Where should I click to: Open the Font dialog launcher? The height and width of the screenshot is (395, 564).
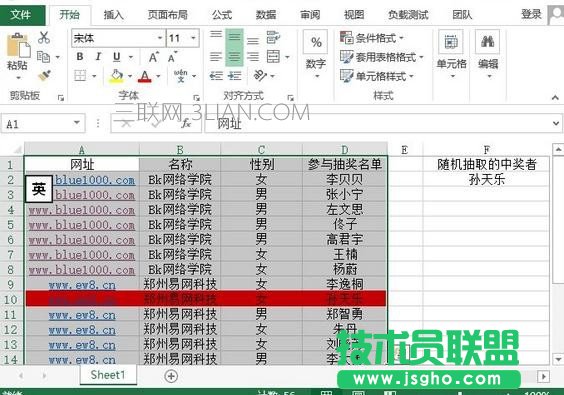click(x=196, y=97)
